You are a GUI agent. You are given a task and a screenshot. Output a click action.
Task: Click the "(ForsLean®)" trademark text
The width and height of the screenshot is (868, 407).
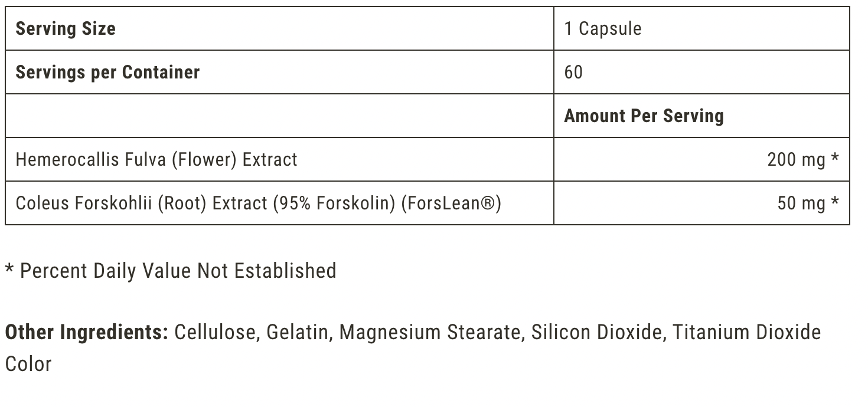451,203
